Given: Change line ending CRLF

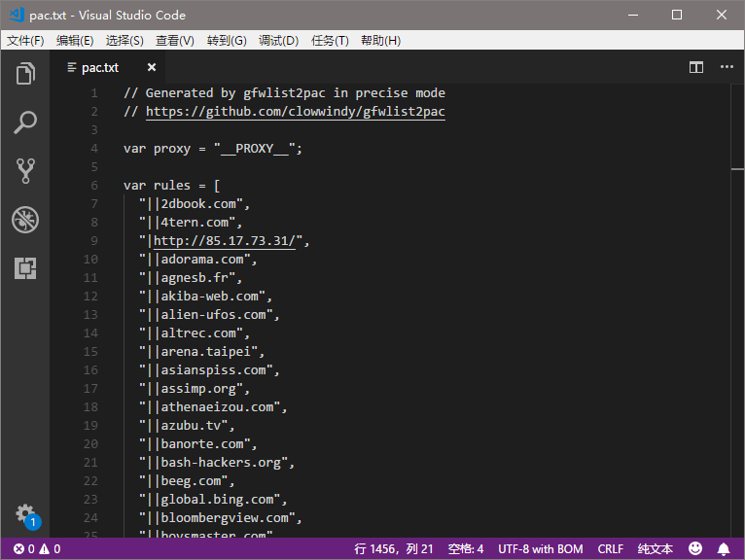Looking at the screenshot, I should (610, 549).
